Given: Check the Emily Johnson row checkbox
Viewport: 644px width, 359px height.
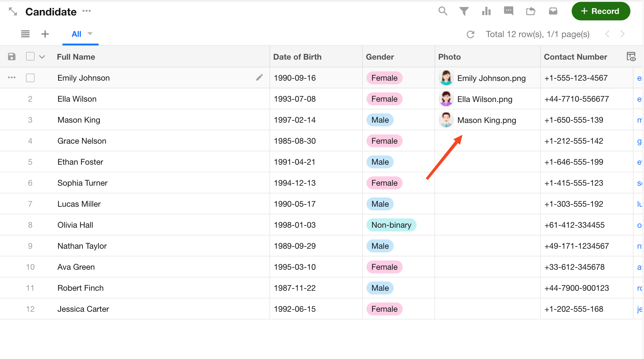Looking at the screenshot, I should coord(30,78).
